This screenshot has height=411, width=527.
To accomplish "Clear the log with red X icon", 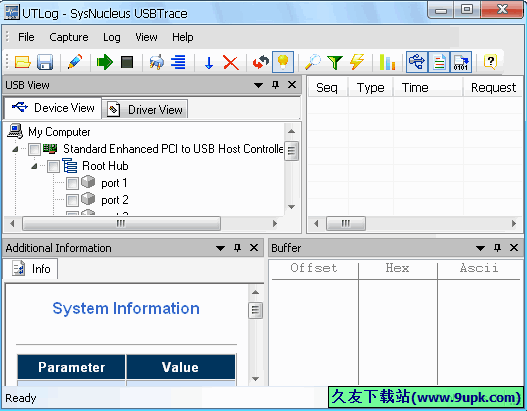I will point(231,63).
